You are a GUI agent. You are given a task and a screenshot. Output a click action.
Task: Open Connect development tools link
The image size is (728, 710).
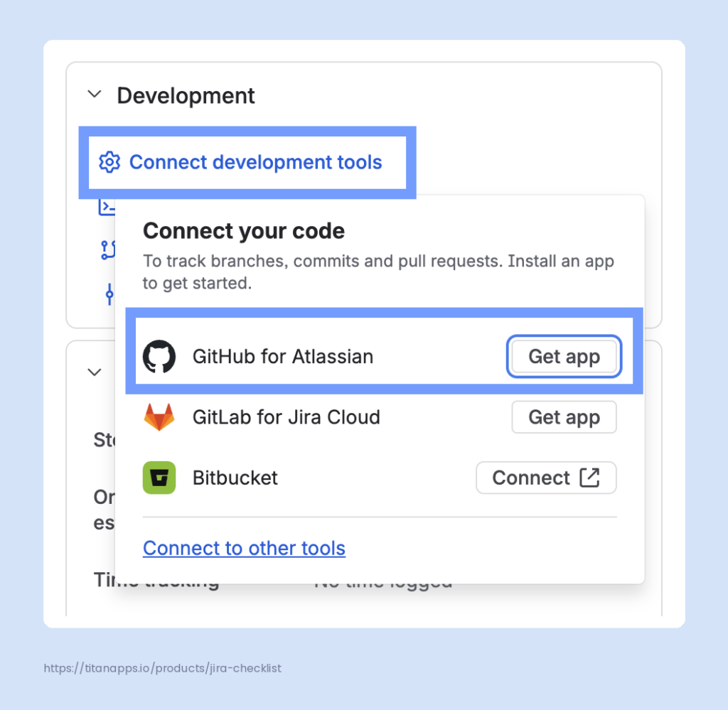point(255,163)
